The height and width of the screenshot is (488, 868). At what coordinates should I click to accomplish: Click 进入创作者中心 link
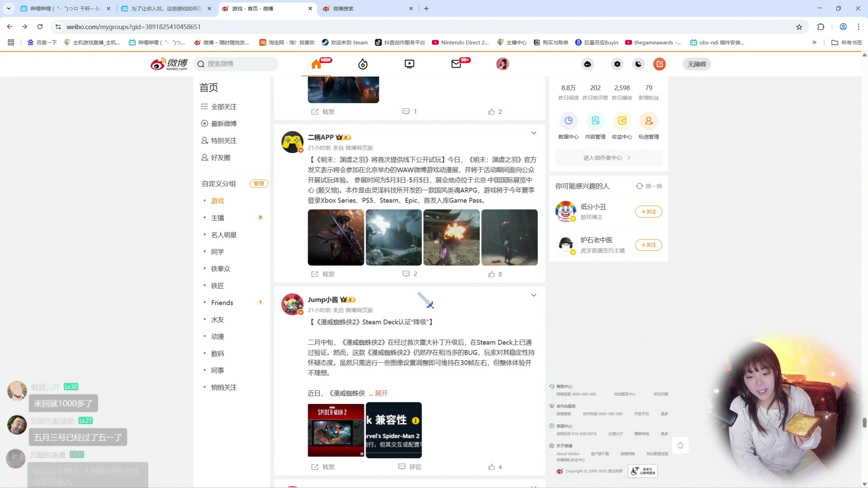608,158
